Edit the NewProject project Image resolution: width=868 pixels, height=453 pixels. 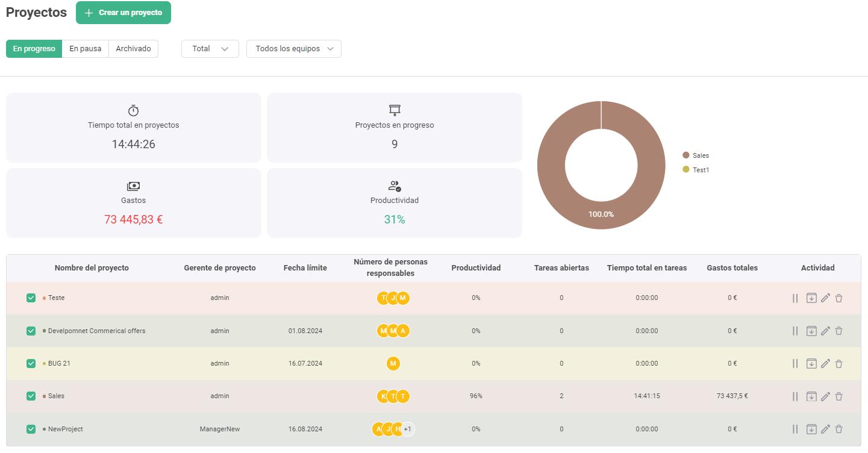click(826, 429)
